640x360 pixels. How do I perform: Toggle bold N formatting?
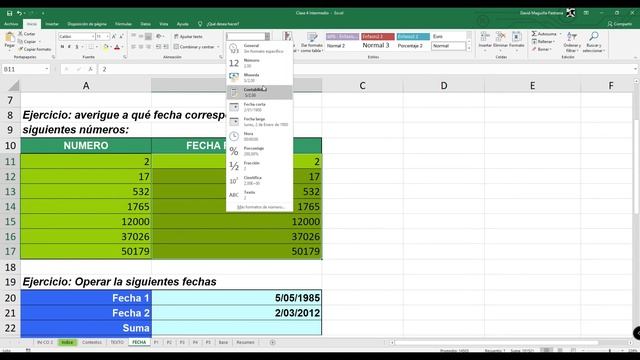pos(62,47)
